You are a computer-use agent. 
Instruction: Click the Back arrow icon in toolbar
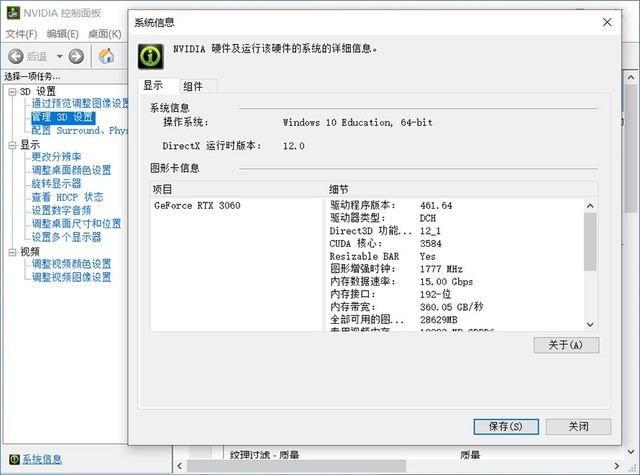pyautogui.click(x=16, y=56)
